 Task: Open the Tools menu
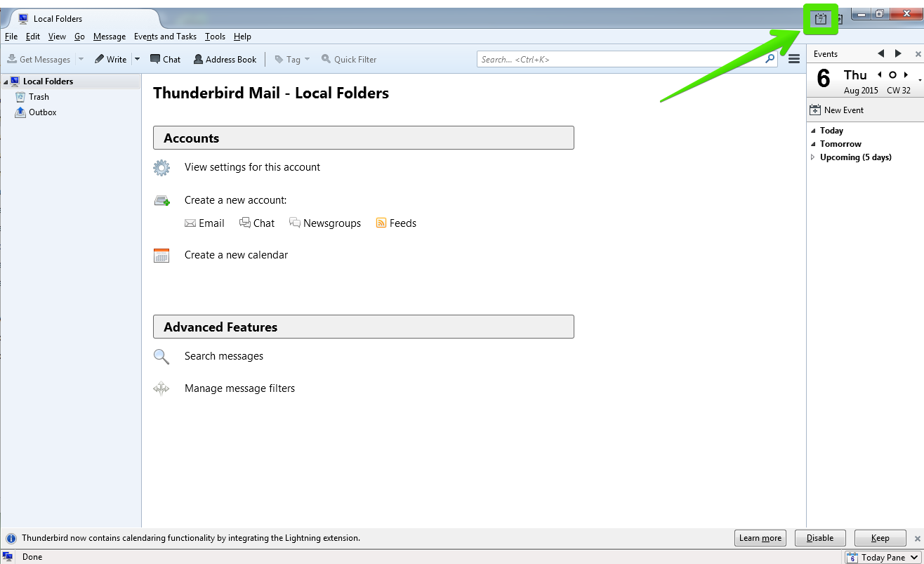pyautogui.click(x=215, y=37)
